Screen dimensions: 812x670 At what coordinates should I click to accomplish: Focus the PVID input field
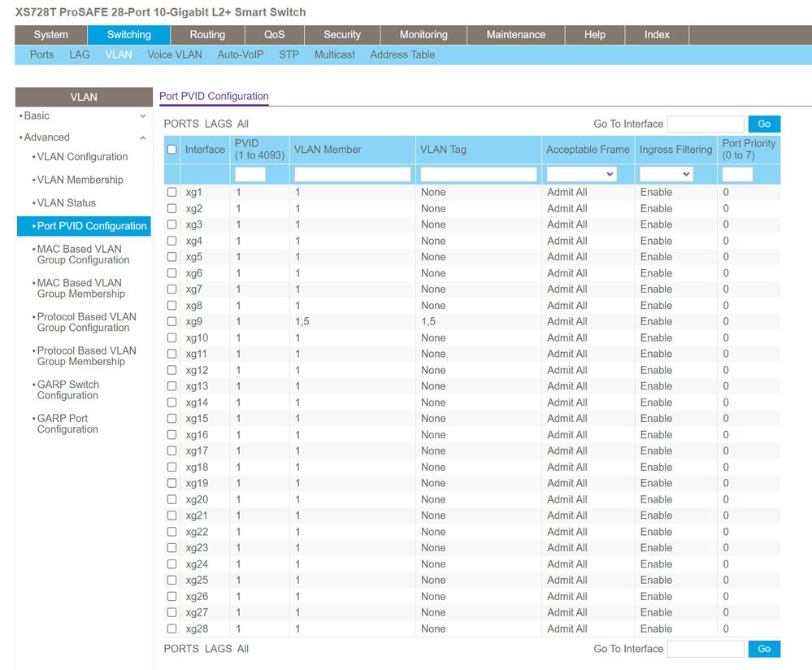(250, 174)
